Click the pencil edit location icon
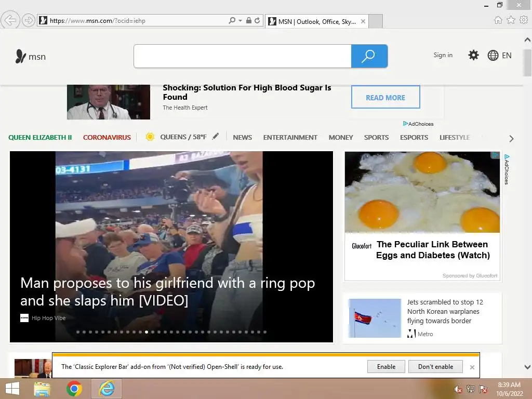Screen dimensions: 532x399 (x=216, y=137)
